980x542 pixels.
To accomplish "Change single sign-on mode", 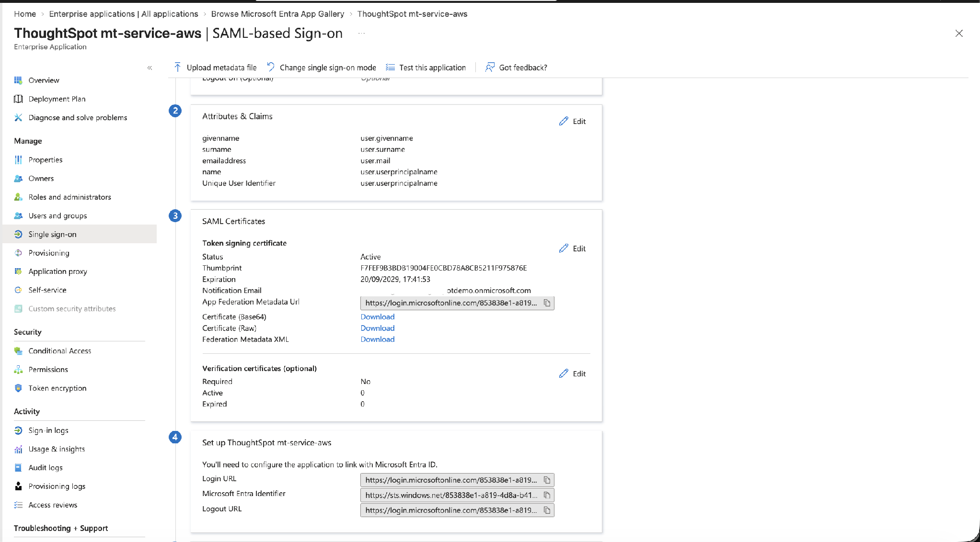I will tap(321, 68).
